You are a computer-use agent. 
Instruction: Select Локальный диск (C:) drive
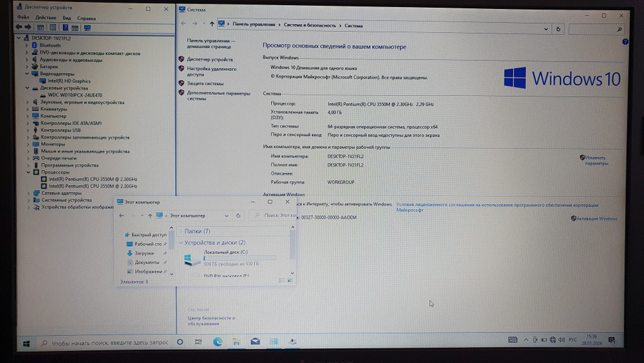pos(230,258)
